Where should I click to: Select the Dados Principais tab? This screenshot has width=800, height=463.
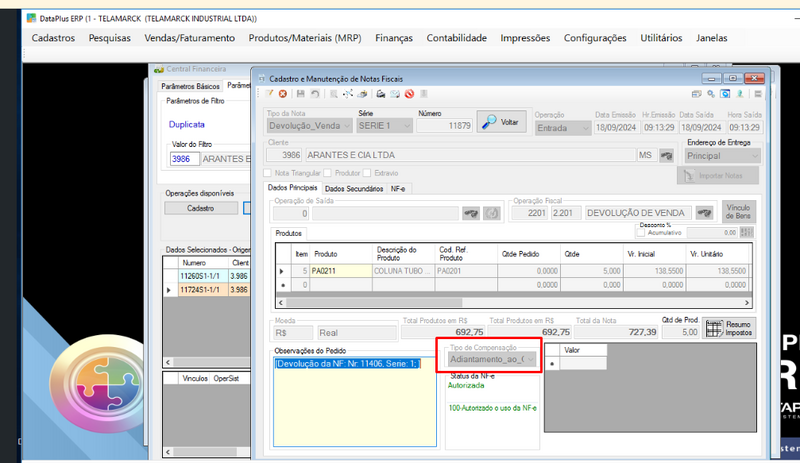[x=292, y=188]
